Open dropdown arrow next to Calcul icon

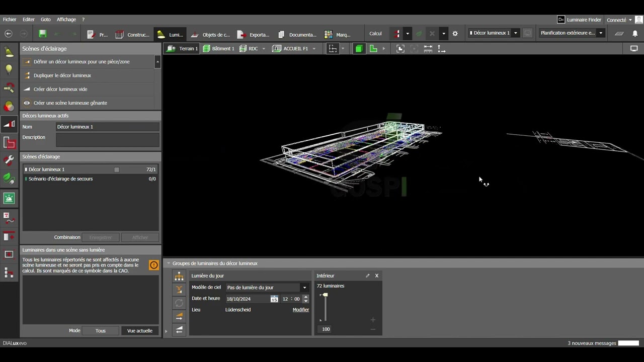click(x=408, y=34)
